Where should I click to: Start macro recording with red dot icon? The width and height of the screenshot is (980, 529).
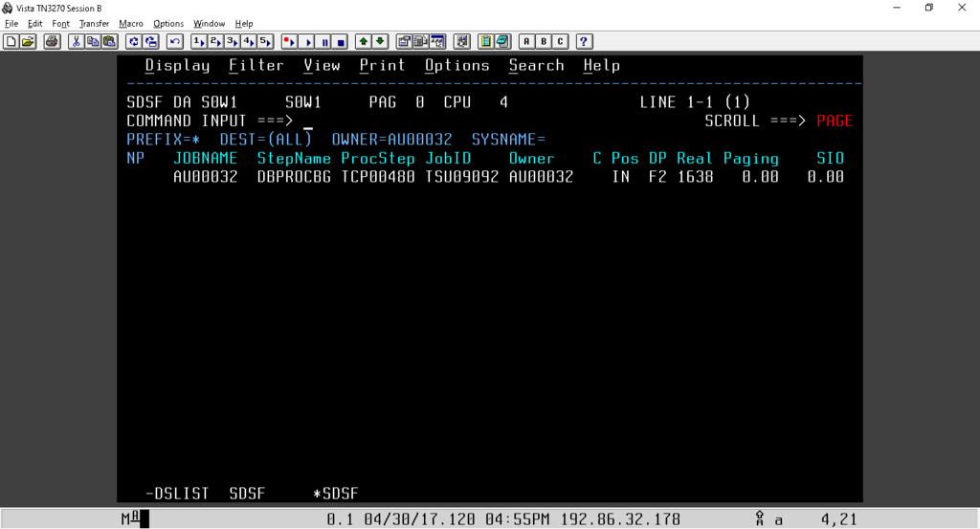289,42
